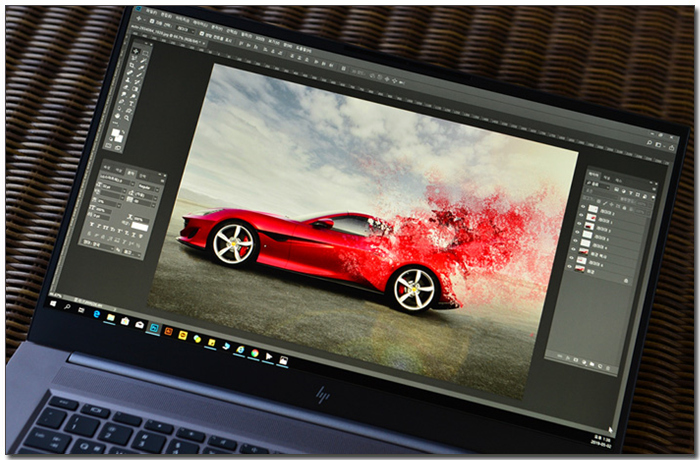The width and height of the screenshot is (700, 460).
Task: Open Photoshop search magnifier at top right
Action: (650, 142)
